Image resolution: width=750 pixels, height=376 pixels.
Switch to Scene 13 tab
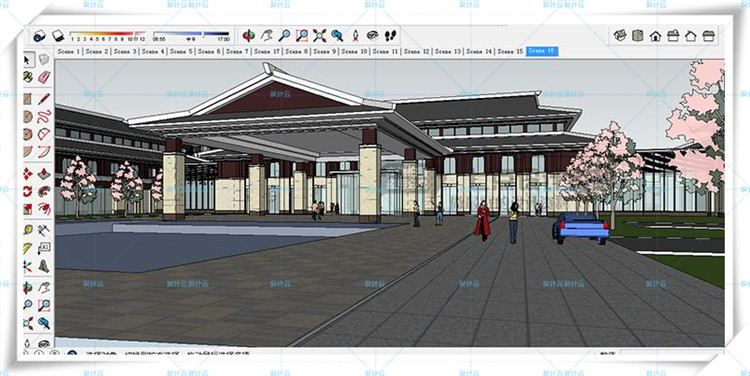[448, 51]
